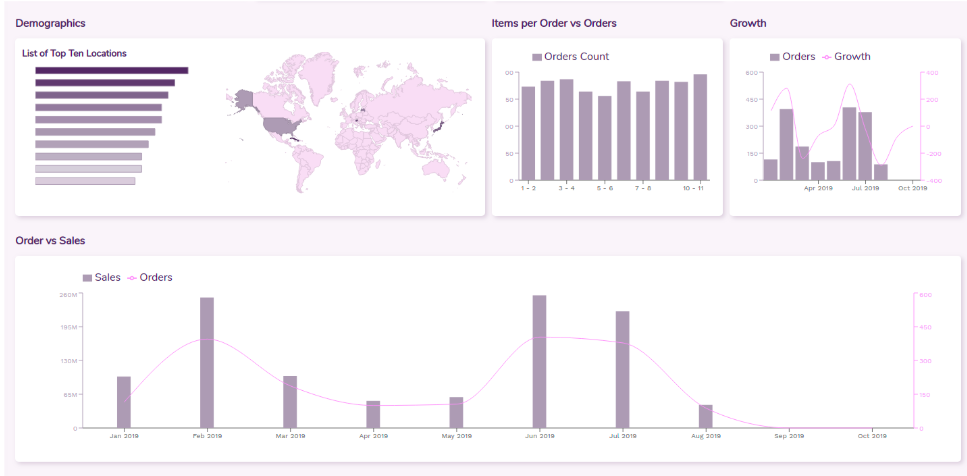Click the first bar in Items per Order chart

coord(528,133)
